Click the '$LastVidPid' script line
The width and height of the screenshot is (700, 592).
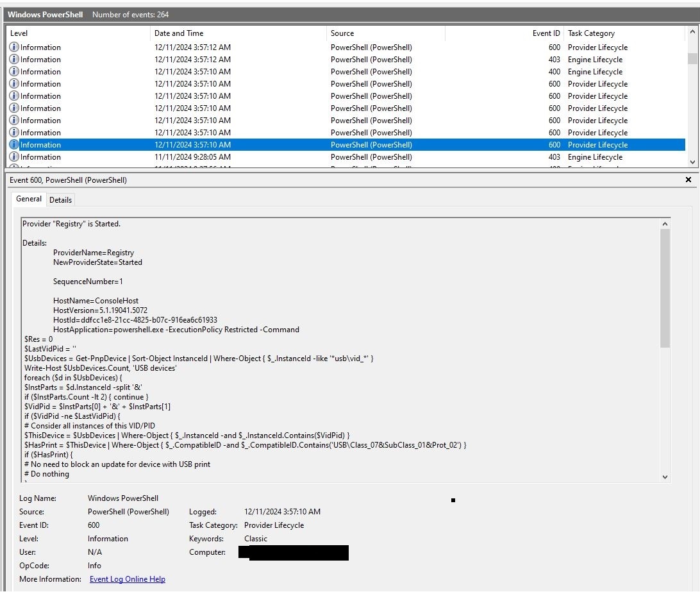tap(50, 349)
